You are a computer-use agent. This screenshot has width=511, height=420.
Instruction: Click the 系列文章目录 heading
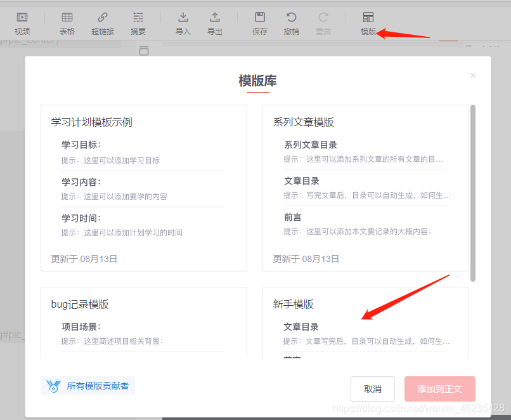click(x=310, y=145)
